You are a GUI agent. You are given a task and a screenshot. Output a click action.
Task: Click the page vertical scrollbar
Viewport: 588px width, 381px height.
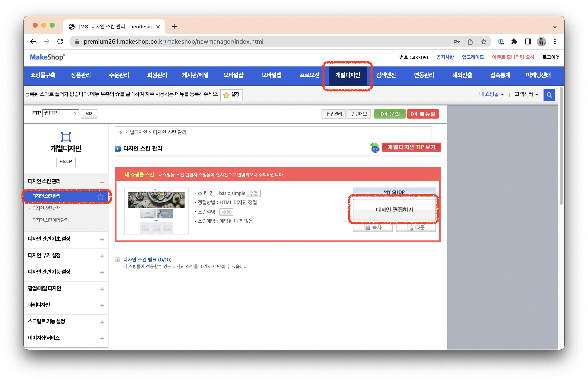coord(561,146)
